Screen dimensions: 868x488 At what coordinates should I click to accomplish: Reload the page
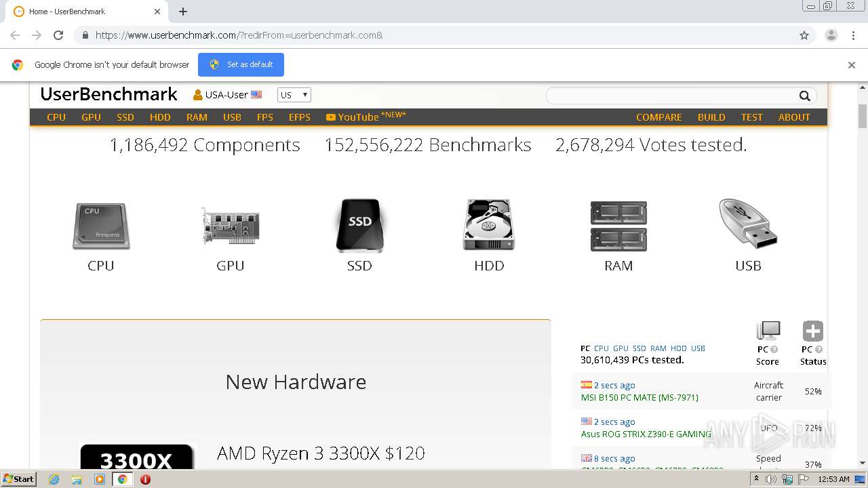58,35
